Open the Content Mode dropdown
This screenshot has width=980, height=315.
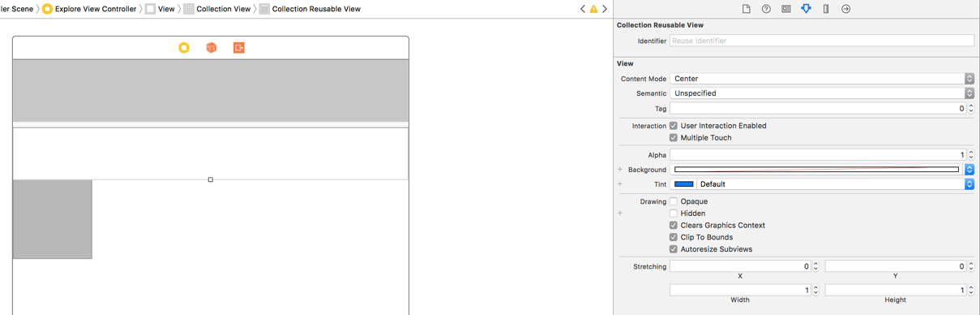822,79
